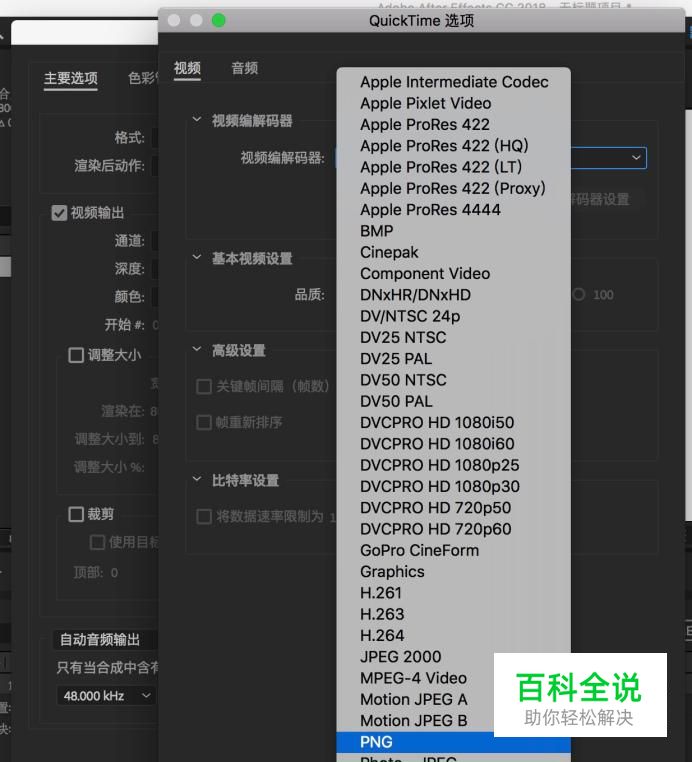This screenshot has width=692, height=762.
Task: Enable 帧重新排序 checkbox
Action: point(204,422)
